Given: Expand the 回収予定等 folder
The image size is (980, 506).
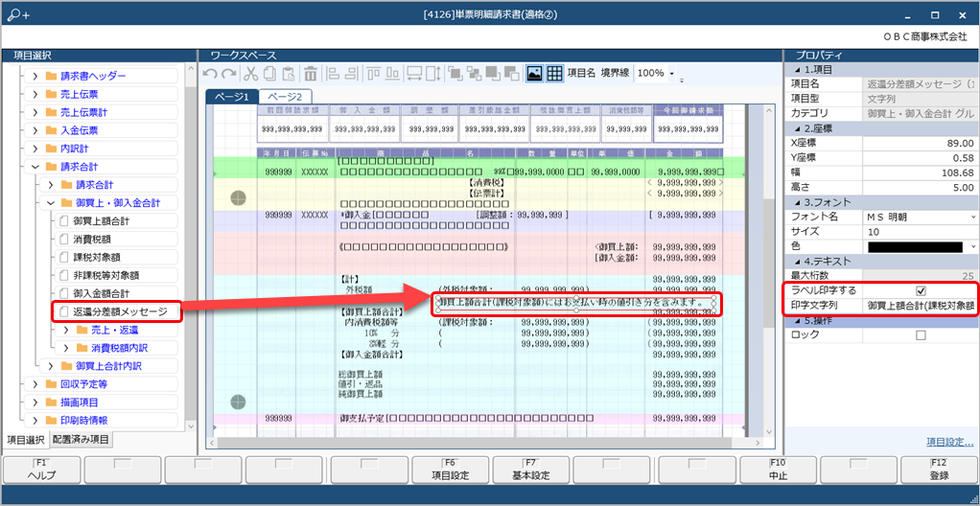Looking at the screenshot, I should click(x=35, y=383).
